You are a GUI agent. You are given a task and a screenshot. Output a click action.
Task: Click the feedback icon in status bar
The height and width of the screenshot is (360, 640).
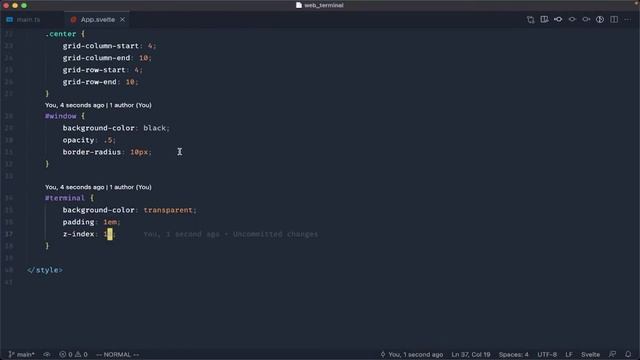pyautogui.click(x=612, y=354)
